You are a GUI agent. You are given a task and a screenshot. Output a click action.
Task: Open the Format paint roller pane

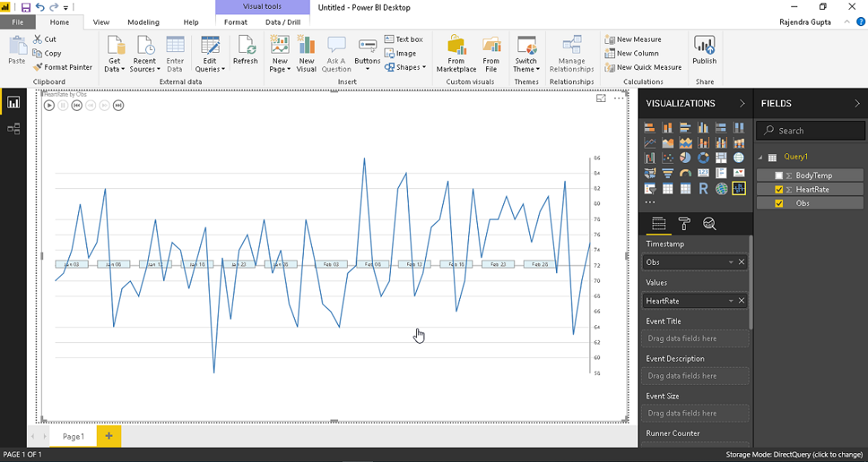click(x=684, y=223)
